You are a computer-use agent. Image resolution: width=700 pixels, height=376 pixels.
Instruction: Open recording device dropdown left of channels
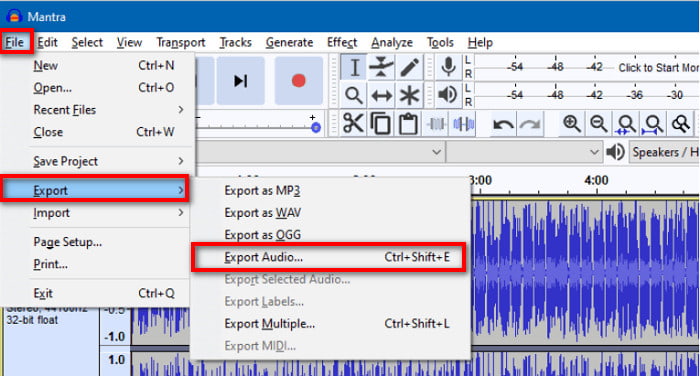coord(320,152)
